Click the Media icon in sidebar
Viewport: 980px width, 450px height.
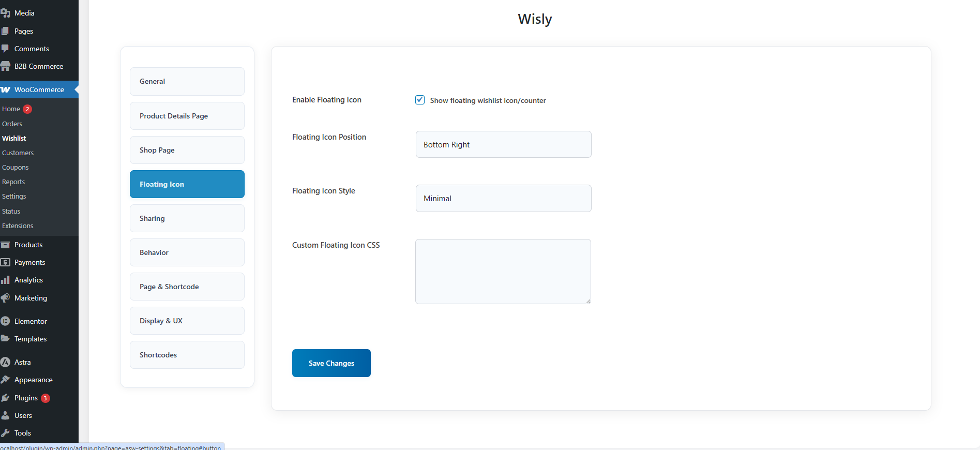point(6,13)
